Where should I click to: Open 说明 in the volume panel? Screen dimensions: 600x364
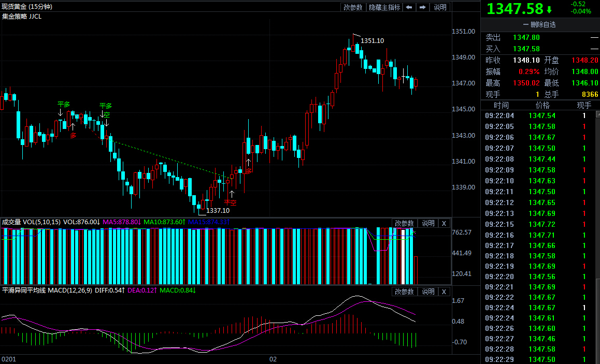coord(428,223)
